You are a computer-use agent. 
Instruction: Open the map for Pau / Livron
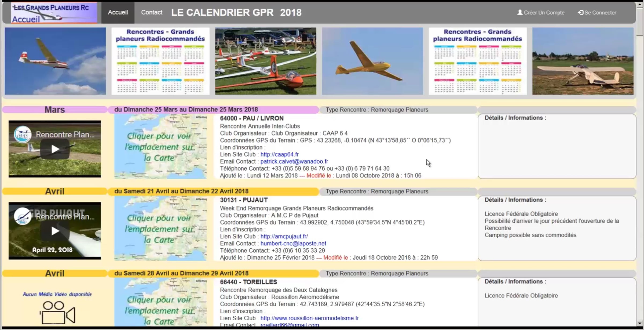160,146
